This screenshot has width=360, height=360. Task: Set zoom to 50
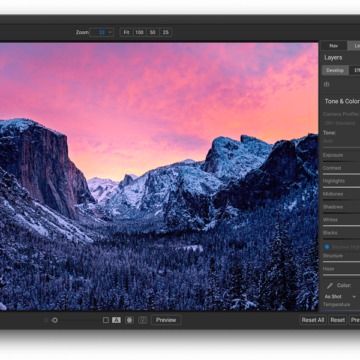click(152, 32)
